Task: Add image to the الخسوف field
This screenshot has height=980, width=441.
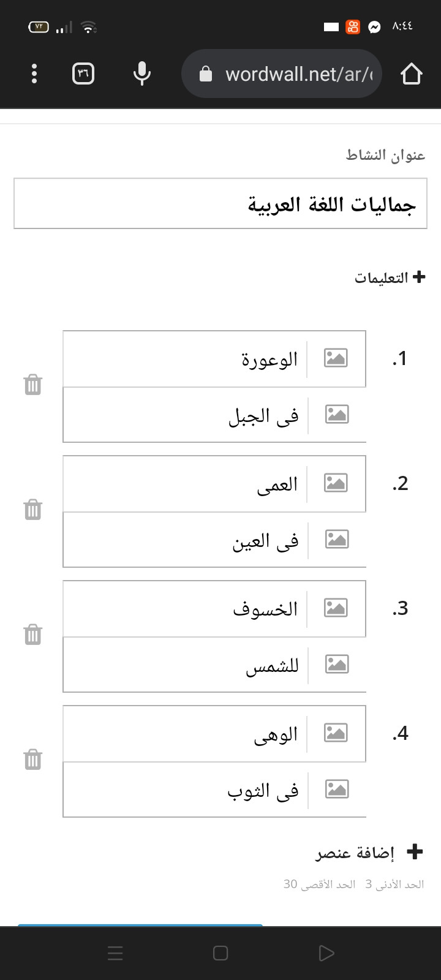Action: click(x=336, y=608)
